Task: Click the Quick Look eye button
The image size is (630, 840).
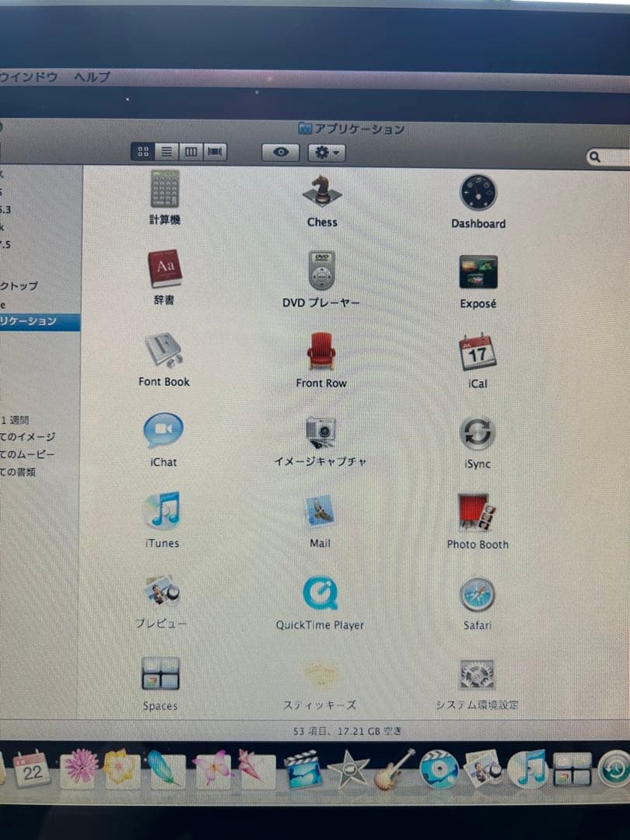Action: [281, 152]
